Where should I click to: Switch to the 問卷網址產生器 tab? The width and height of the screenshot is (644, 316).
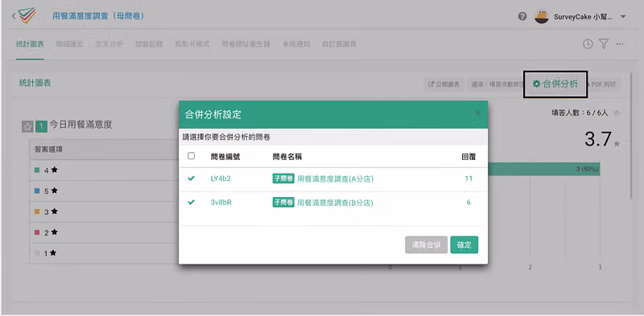[x=246, y=44]
